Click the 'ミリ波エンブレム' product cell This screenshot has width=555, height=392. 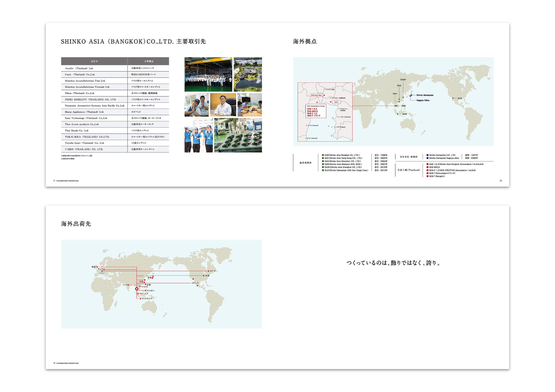[149, 143]
